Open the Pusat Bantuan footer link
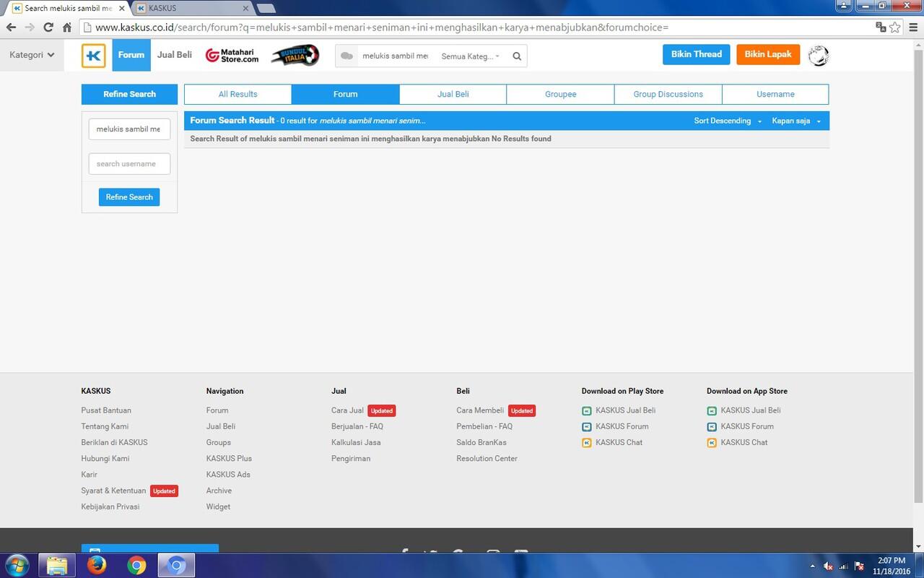Image resolution: width=924 pixels, height=578 pixels. [x=106, y=410]
